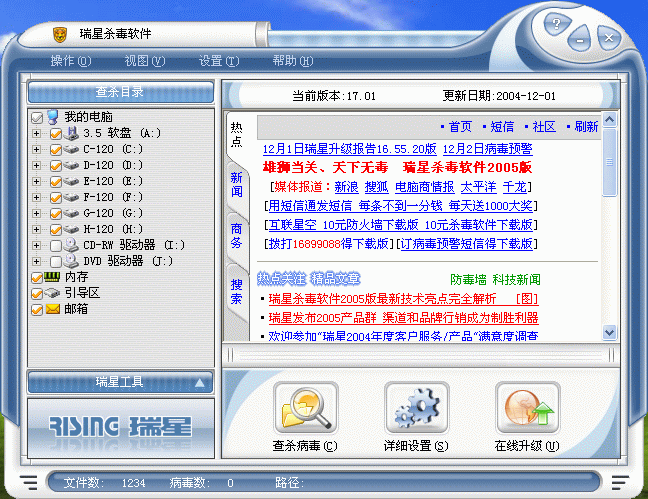The height and width of the screenshot is (499, 648).
Task: Uncheck the E-120 (E:) checkbox
Action: (55, 182)
